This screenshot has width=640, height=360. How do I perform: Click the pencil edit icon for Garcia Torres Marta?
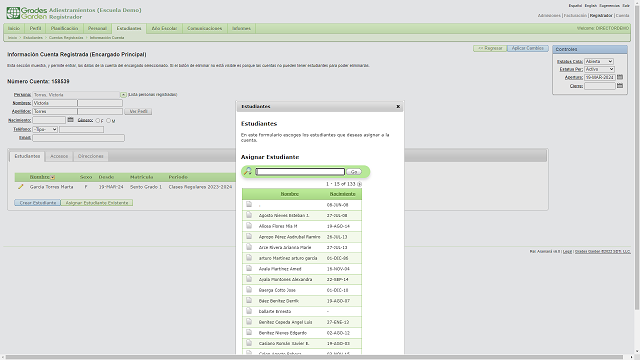(x=20, y=187)
